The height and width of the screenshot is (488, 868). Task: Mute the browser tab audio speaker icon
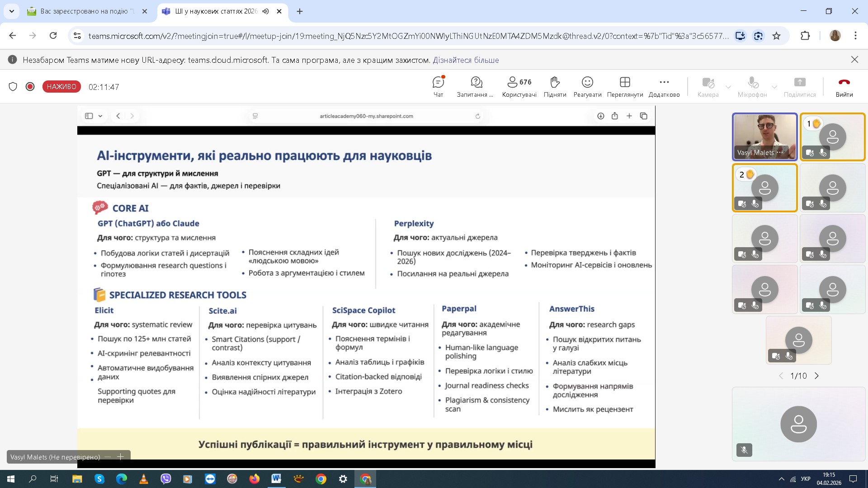point(266,11)
